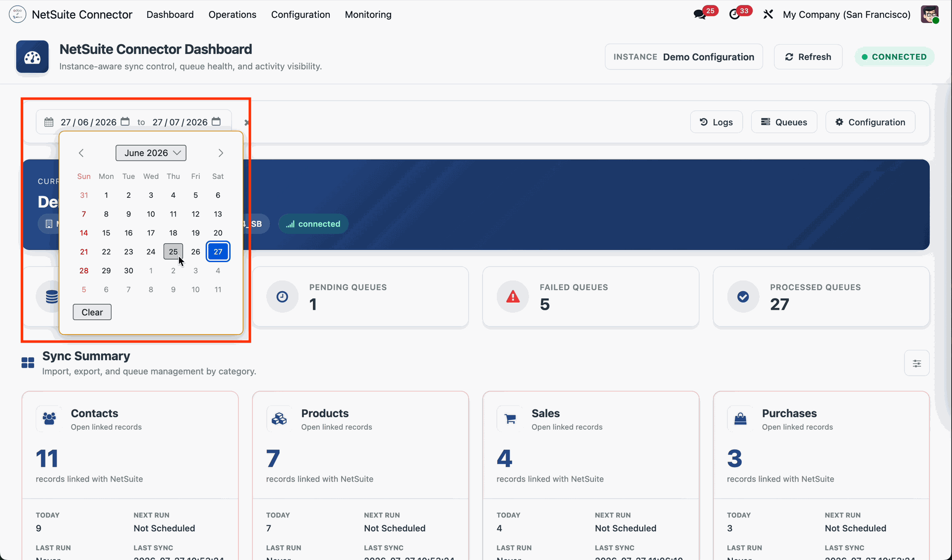Open Sales linked records

click(567, 427)
